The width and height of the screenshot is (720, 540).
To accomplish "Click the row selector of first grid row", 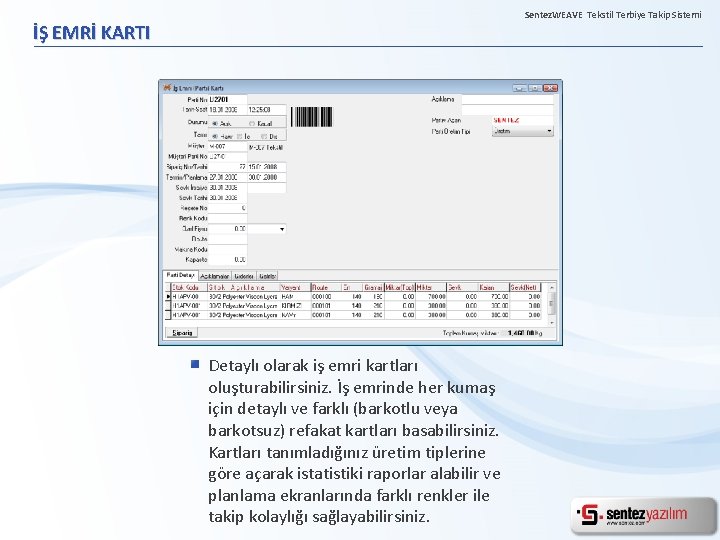I will 168,297.
